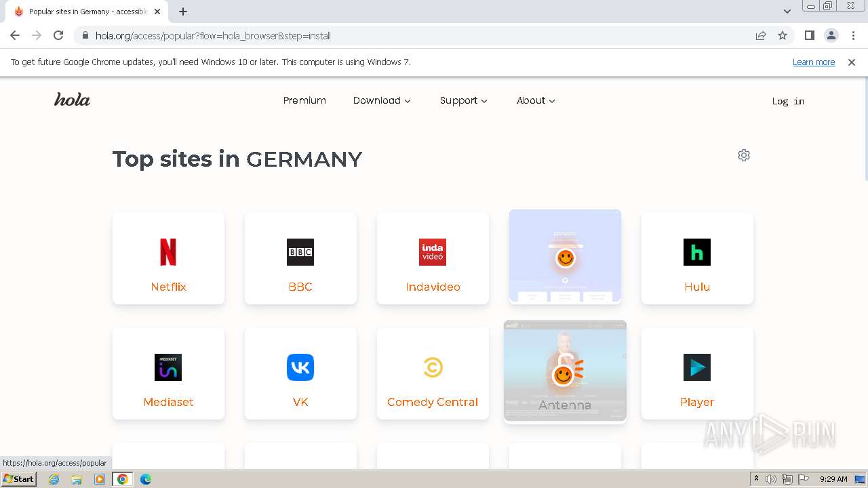This screenshot has height=488, width=868.
Task: Launch Internet Explorer from the taskbar
Action: pyautogui.click(x=54, y=479)
